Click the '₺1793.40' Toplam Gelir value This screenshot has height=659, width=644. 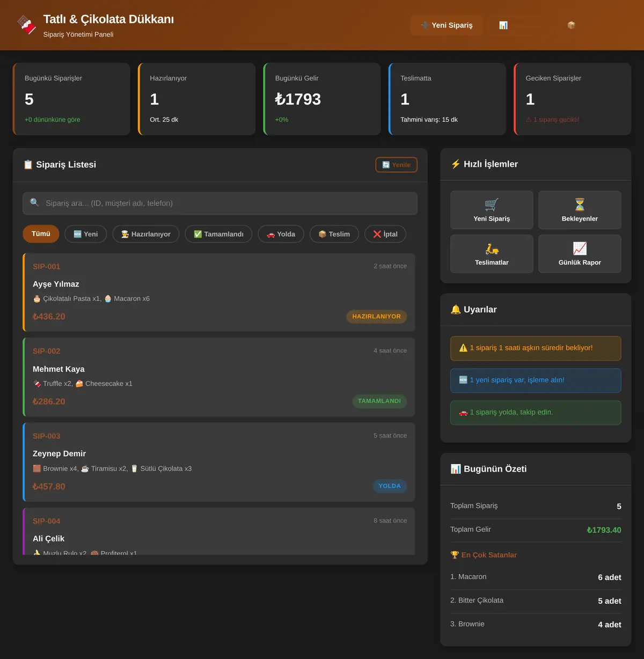tap(604, 530)
